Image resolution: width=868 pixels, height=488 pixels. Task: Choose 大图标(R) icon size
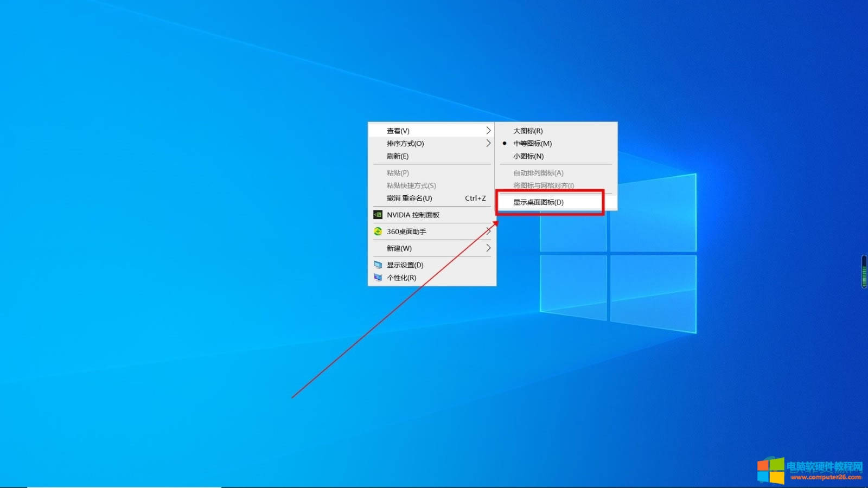coord(528,131)
